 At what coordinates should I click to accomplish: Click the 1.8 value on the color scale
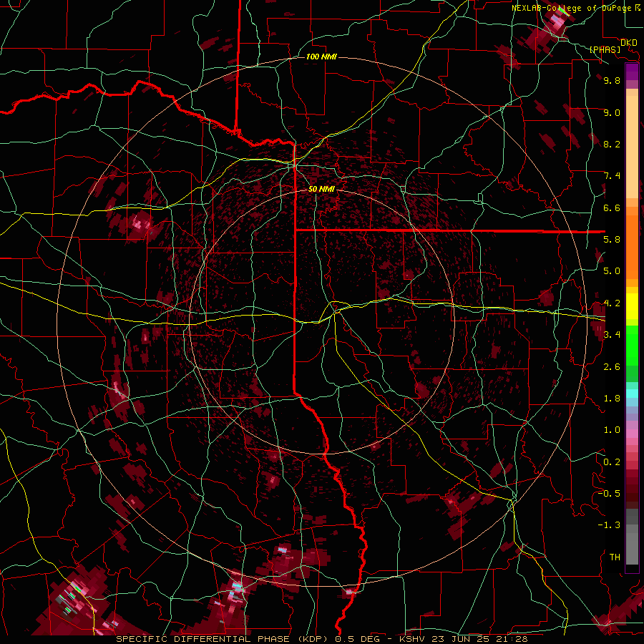(612, 399)
